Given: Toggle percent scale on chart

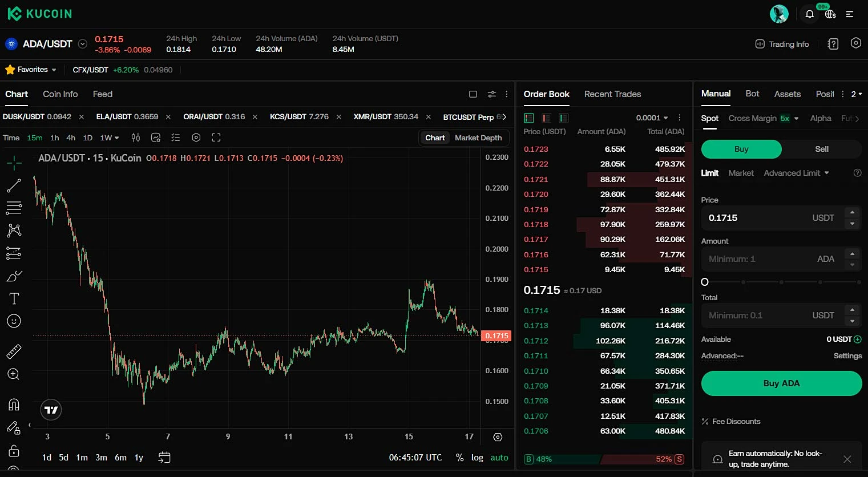Looking at the screenshot, I should coord(459,458).
